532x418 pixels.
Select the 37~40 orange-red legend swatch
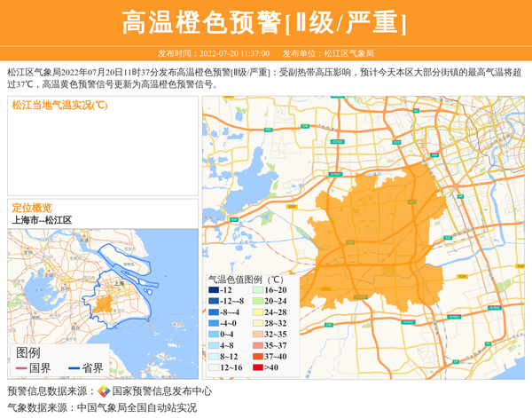256,356
